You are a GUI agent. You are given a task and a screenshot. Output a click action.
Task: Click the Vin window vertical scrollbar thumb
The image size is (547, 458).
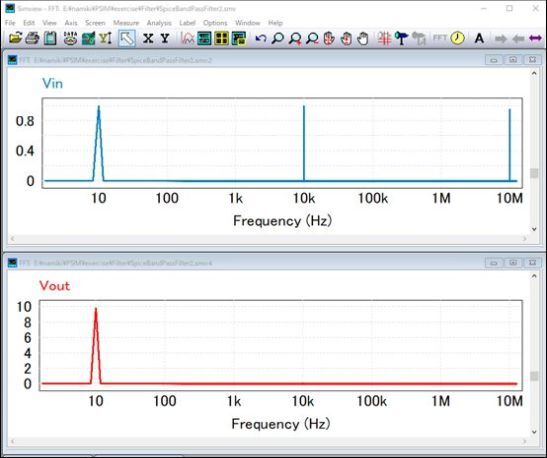(x=534, y=173)
